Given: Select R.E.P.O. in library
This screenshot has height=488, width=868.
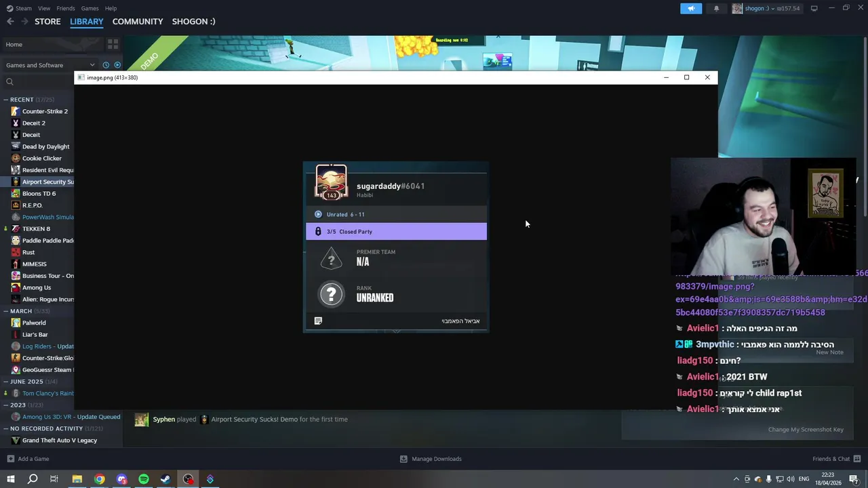Looking at the screenshot, I should click(27, 205).
